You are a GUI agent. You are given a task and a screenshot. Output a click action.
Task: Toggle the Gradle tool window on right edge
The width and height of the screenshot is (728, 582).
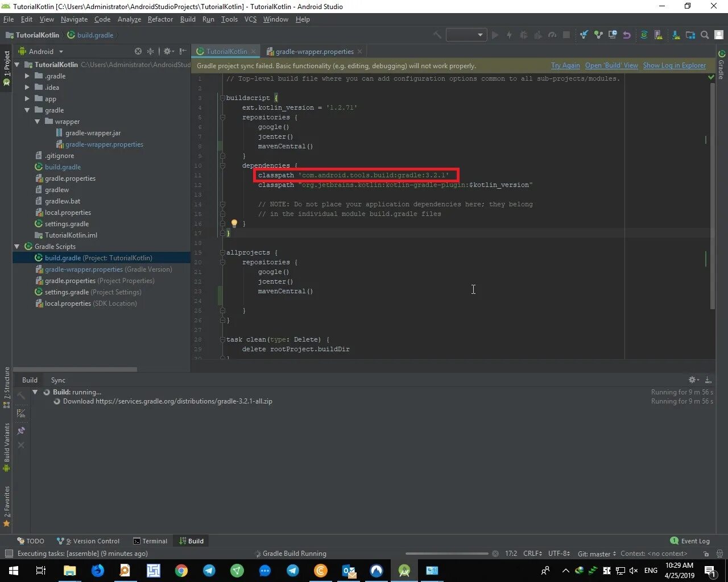[x=721, y=65]
